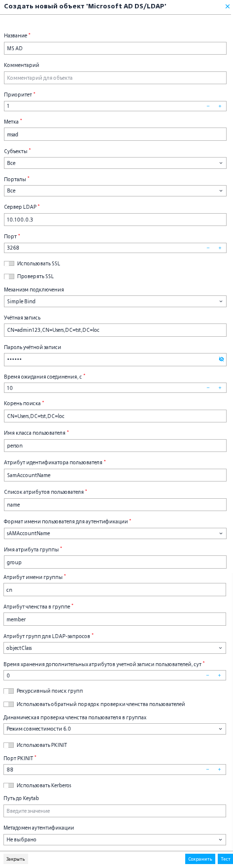Focus the Комментарий input field

(x=115, y=78)
